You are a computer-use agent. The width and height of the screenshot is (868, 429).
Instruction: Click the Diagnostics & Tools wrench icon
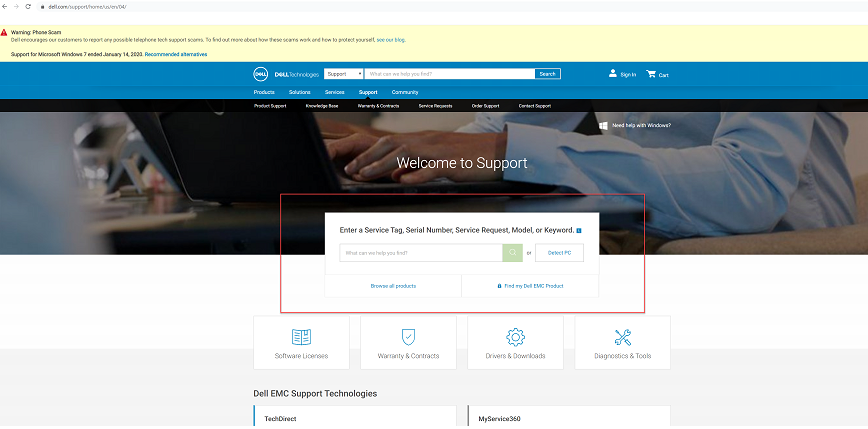click(x=623, y=337)
